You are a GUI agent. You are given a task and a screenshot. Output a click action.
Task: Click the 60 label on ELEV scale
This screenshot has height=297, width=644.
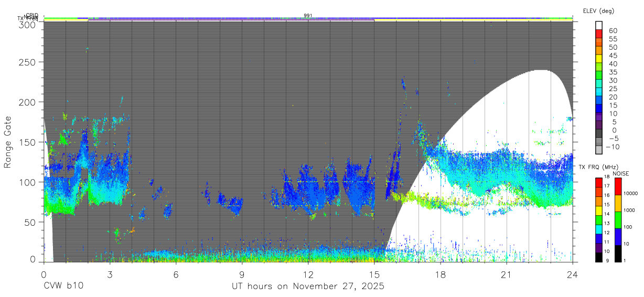click(613, 31)
